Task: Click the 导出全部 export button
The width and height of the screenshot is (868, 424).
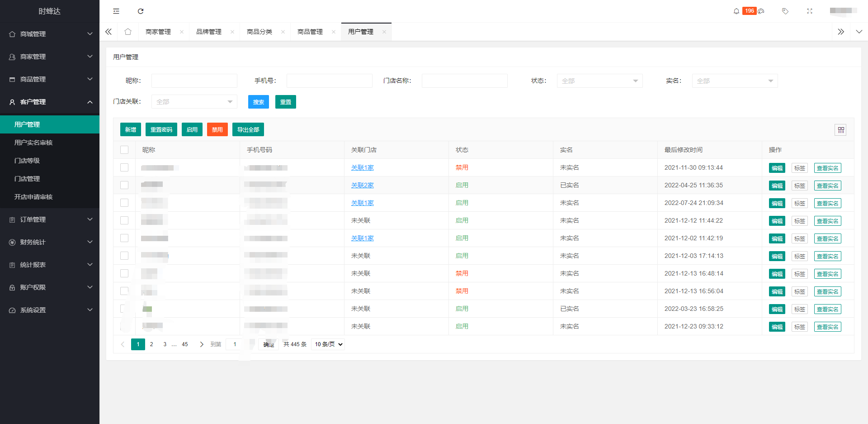Action: point(248,129)
